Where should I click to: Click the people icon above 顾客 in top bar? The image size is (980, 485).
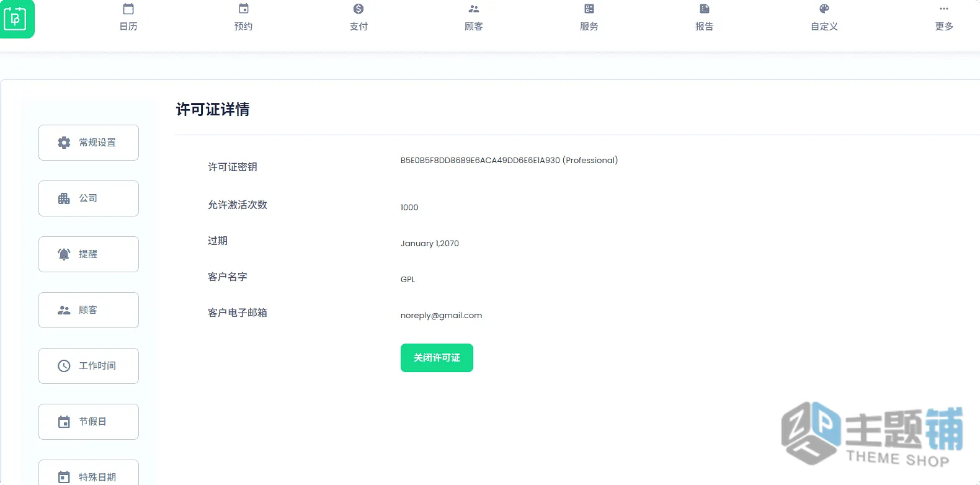tap(474, 9)
